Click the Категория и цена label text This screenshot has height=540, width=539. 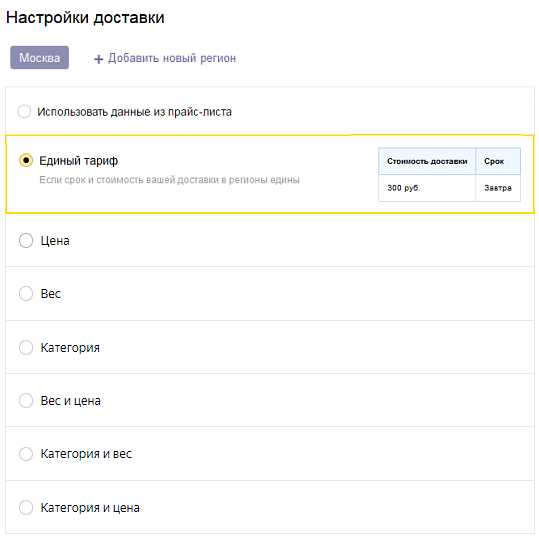point(90,508)
